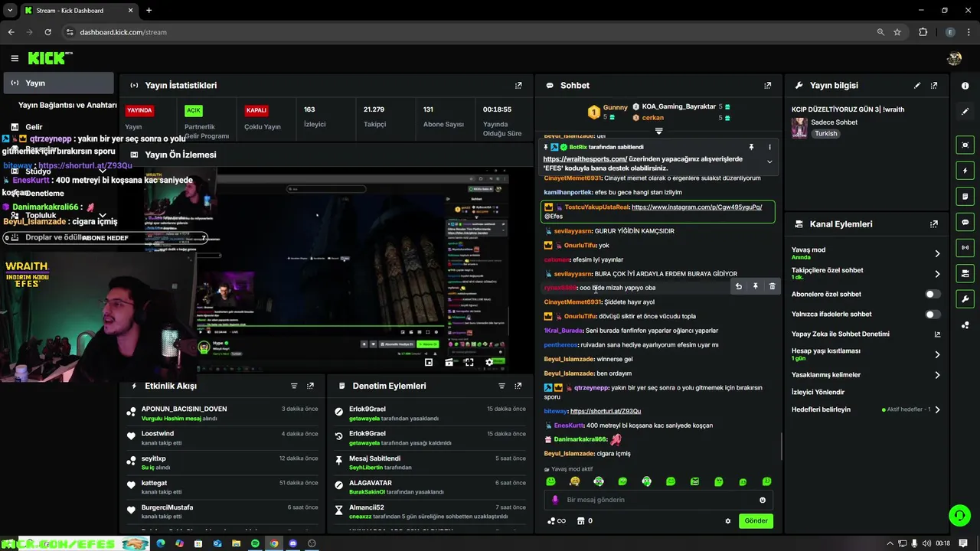Open the emoji picker in the message box

pyautogui.click(x=763, y=500)
